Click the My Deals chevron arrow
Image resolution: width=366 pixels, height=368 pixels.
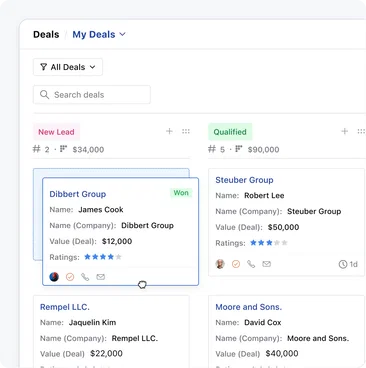(122, 34)
